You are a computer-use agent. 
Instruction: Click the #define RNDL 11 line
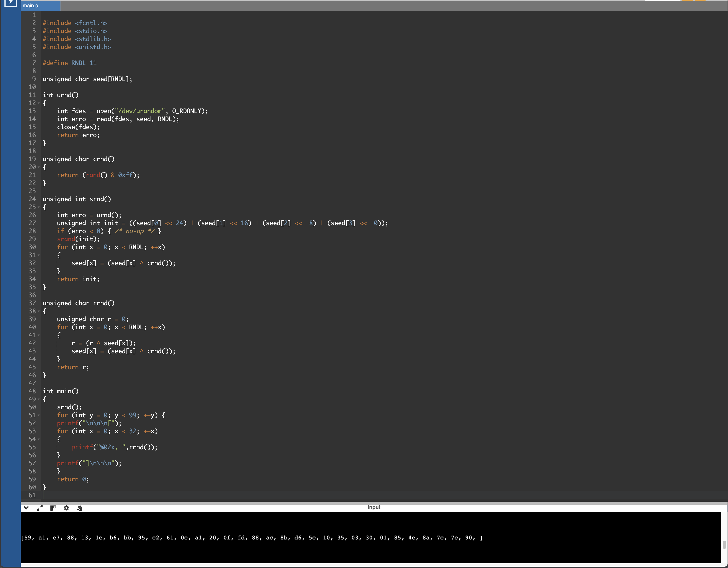tap(70, 63)
